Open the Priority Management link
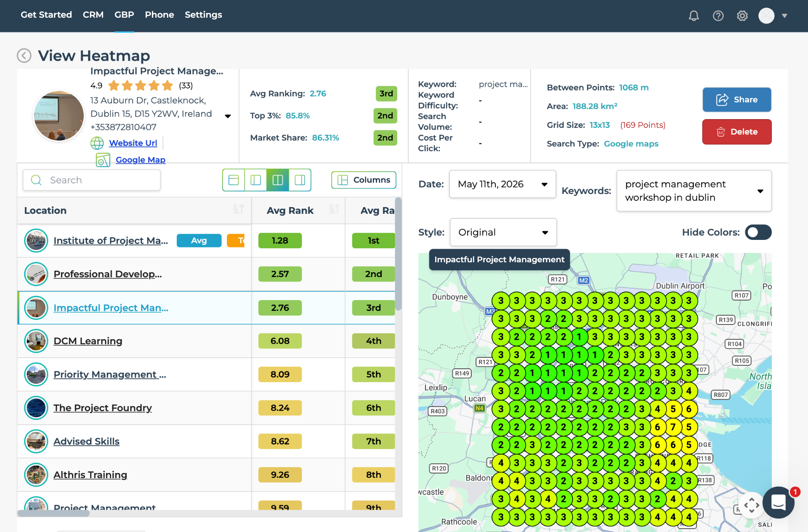 coord(110,374)
